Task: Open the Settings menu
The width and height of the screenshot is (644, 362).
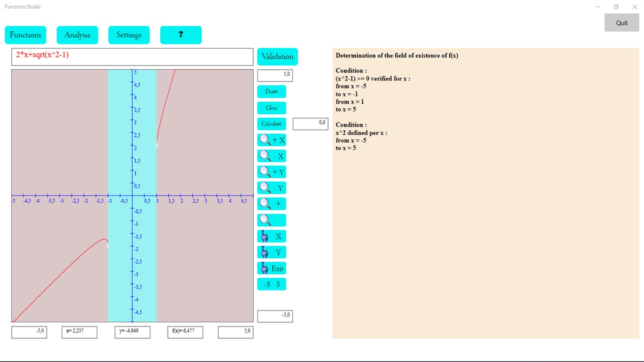Action: pyautogui.click(x=129, y=34)
